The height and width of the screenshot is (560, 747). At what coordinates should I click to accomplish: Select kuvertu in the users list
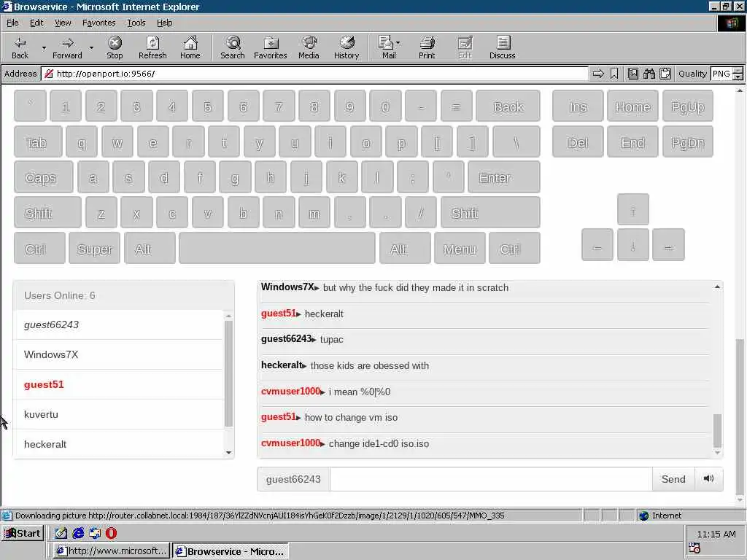tap(118, 414)
